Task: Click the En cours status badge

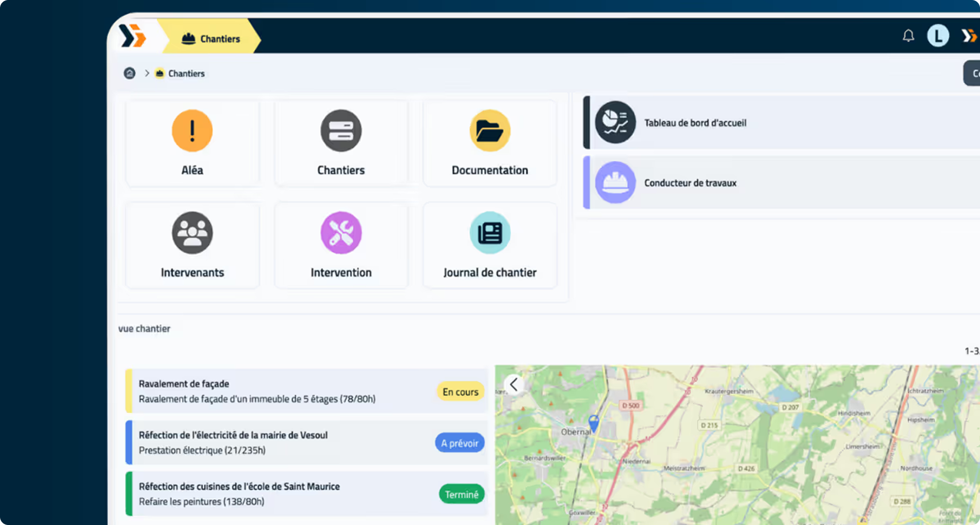Action: [x=460, y=392]
